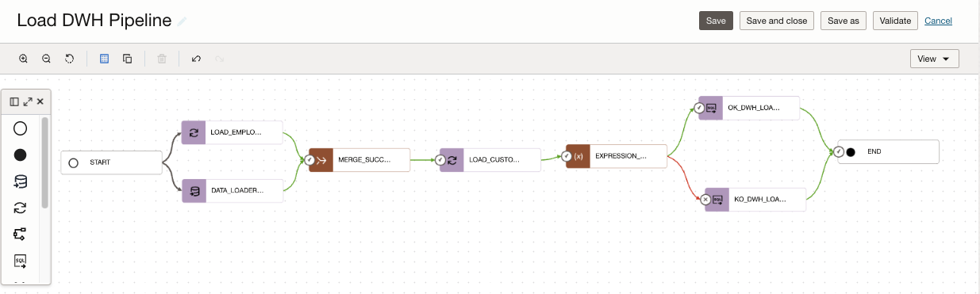Click the Load DWH Pipeline title
The image size is (980, 294).
[x=94, y=21]
